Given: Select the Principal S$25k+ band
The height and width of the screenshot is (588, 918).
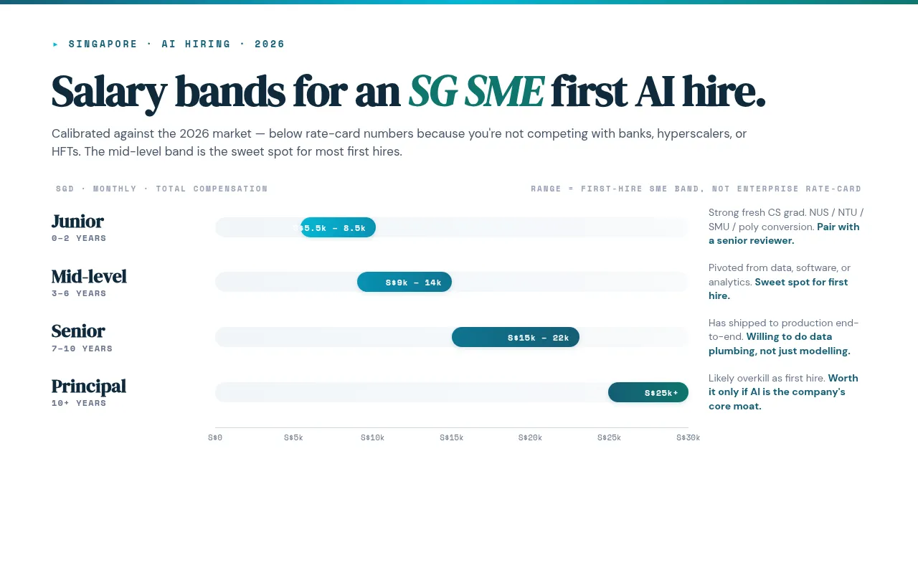Looking at the screenshot, I should [648, 392].
